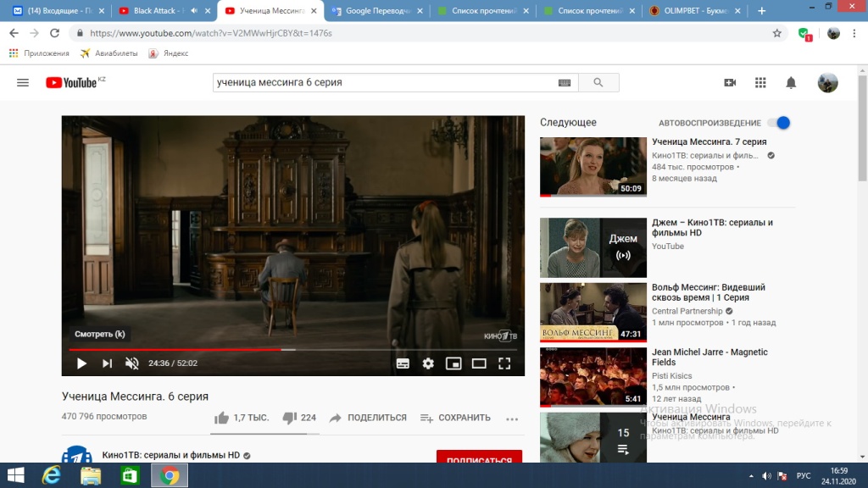Skip to next video in player

click(x=107, y=363)
